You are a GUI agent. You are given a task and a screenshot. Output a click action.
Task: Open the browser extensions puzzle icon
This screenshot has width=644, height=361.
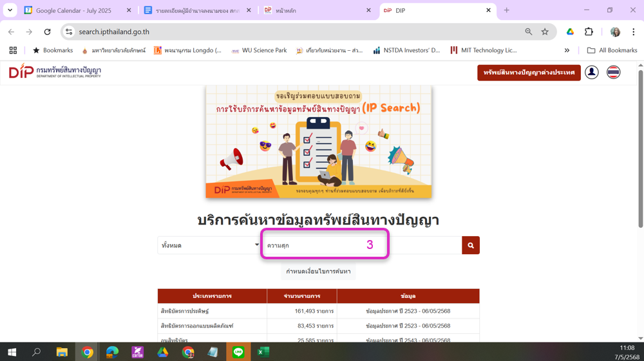click(x=589, y=32)
